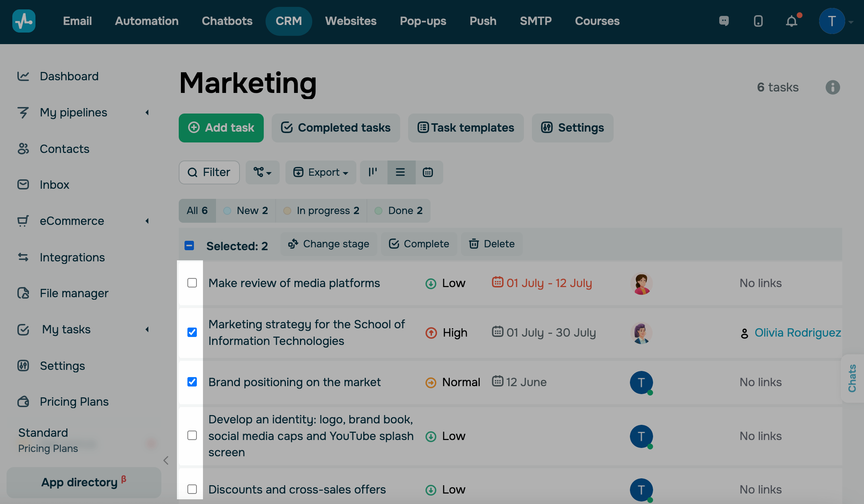The image size is (864, 504).
Task: Open notifications bell icon
Action: [x=792, y=21]
